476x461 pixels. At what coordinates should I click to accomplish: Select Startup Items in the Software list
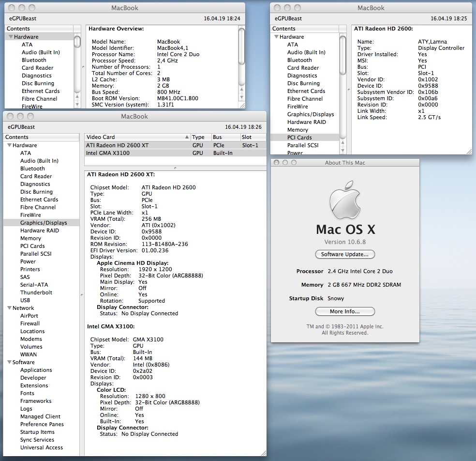point(37,432)
